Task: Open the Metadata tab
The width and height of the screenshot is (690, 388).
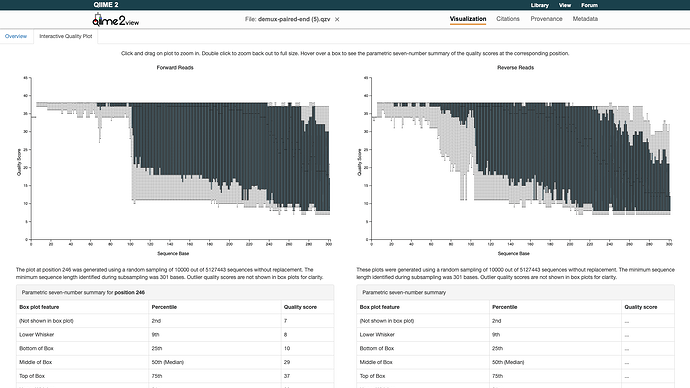Action: [585, 19]
